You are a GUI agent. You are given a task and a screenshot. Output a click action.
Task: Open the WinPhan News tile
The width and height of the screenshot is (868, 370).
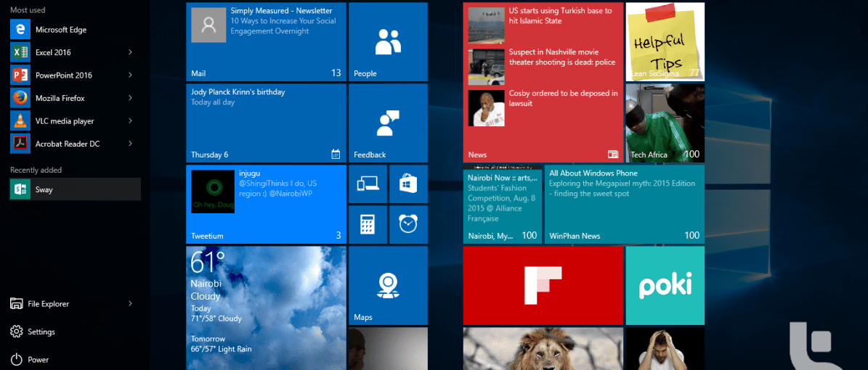click(625, 204)
